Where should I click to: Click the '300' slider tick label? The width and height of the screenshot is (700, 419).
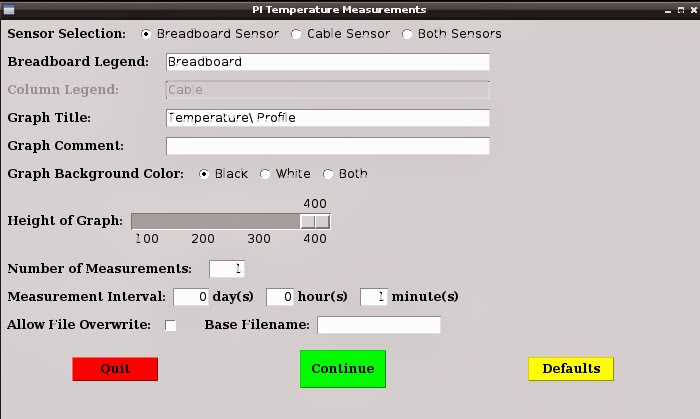(x=259, y=239)
